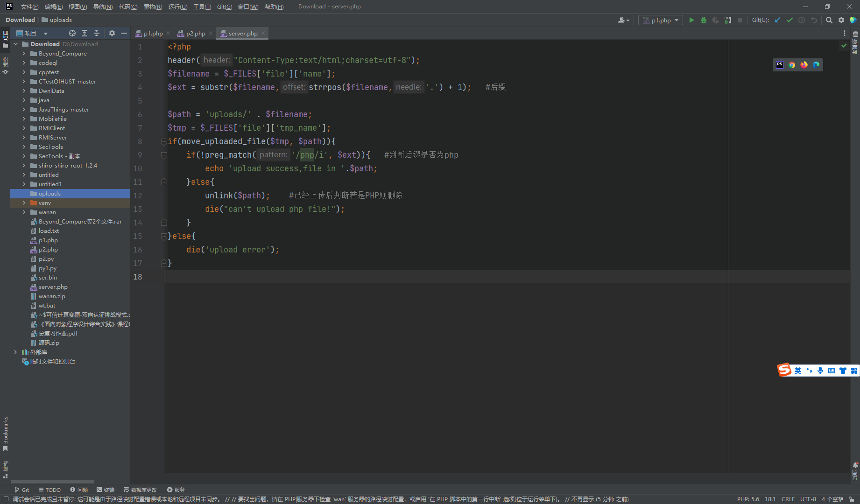Open editor tabs more-options menu

[x=845, y=33]
